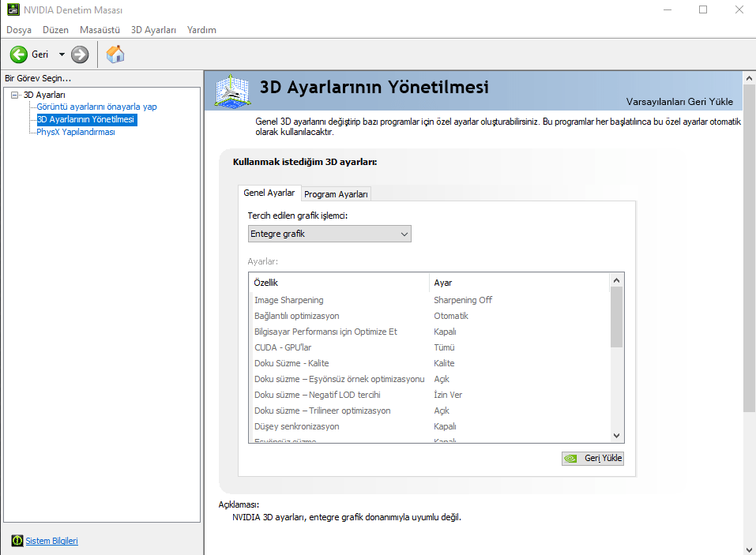Open the Yardım menu
This screenshot has height=555, width=756.
(x=201, y=30)
